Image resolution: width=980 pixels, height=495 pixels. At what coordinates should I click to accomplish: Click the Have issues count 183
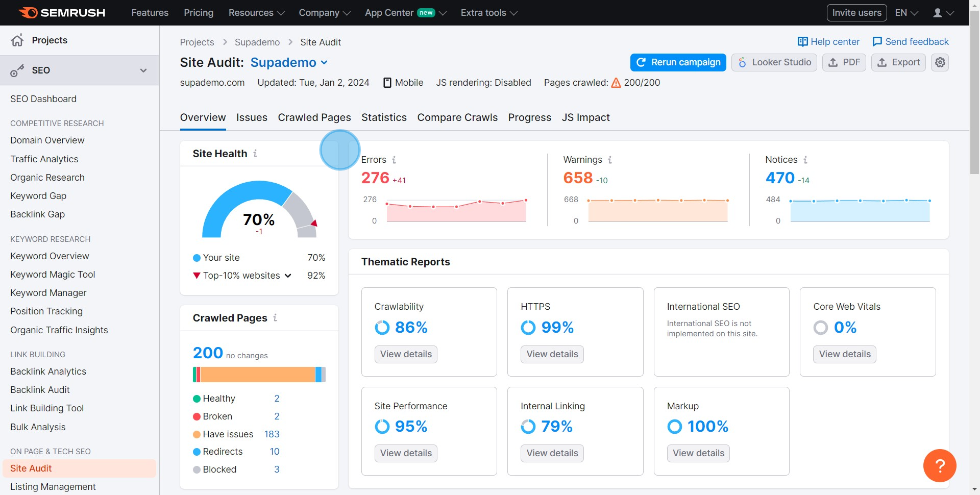272,434
